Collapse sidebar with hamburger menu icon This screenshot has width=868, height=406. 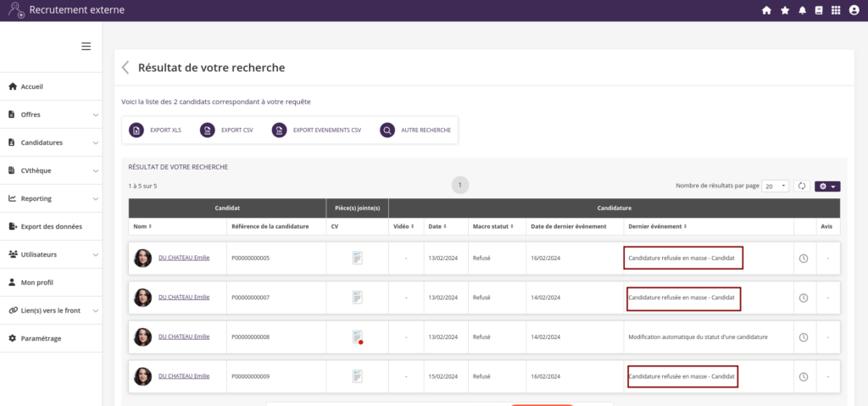pos(86,47)
